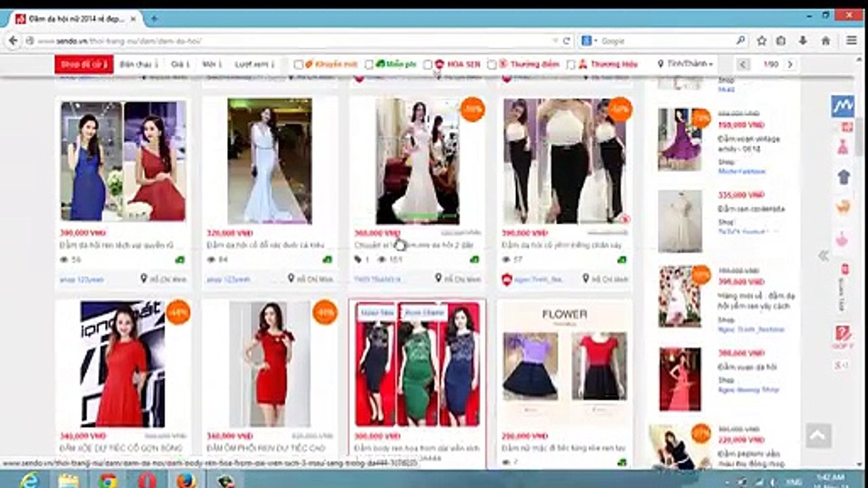Check the HOA SEN filter checkbox
Screen dimensions: 868x488
[x=428, y=64]
